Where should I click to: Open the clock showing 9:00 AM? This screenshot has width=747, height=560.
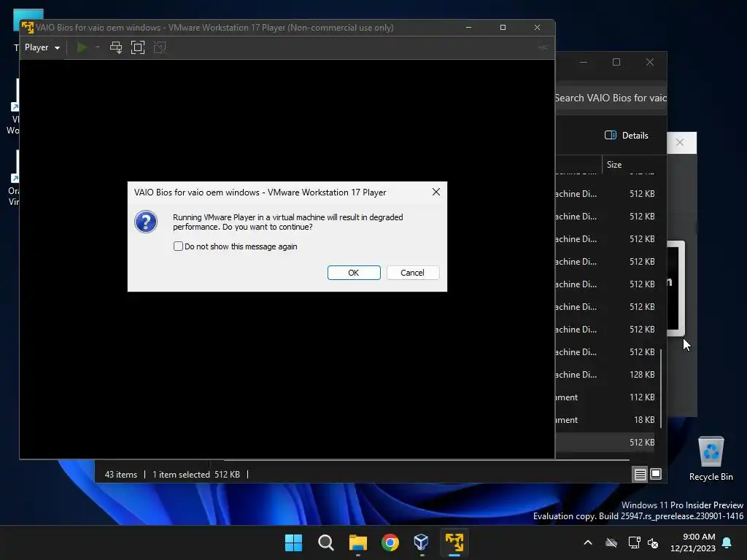(693, 542)
